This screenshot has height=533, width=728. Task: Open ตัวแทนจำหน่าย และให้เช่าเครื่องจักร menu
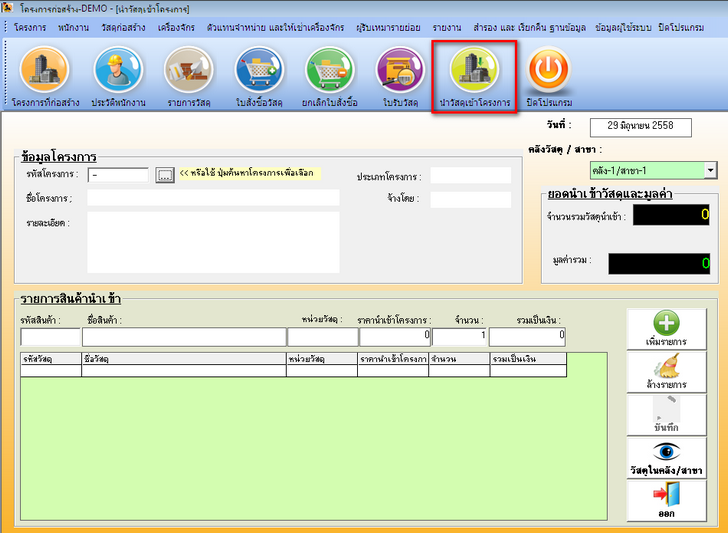tap(275, 27)
